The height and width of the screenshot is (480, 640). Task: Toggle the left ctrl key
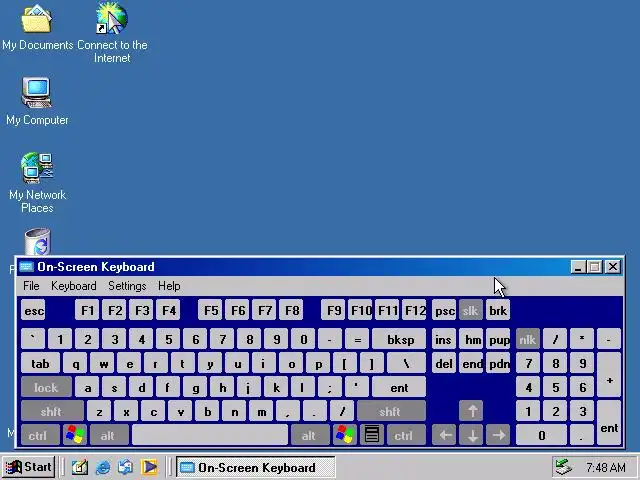(40, 435)
